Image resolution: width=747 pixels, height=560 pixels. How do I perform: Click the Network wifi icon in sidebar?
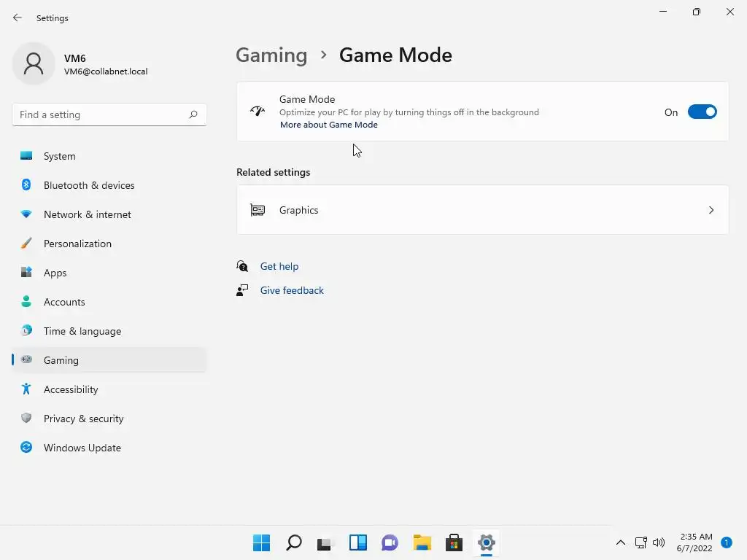tap(26, 214)
